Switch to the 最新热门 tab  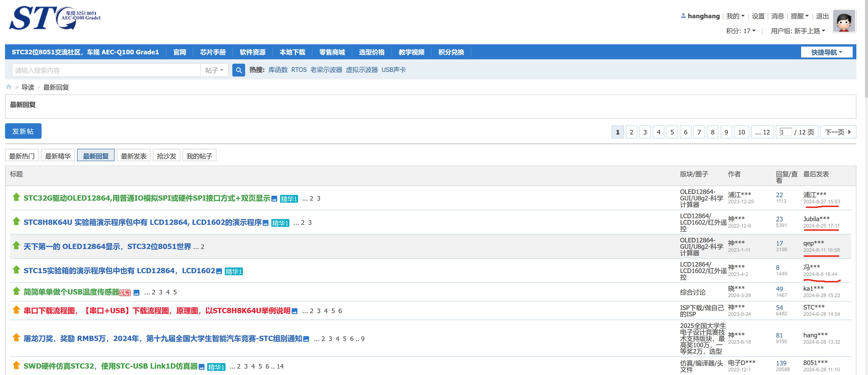pyautogui.click(x=22, y=156)
